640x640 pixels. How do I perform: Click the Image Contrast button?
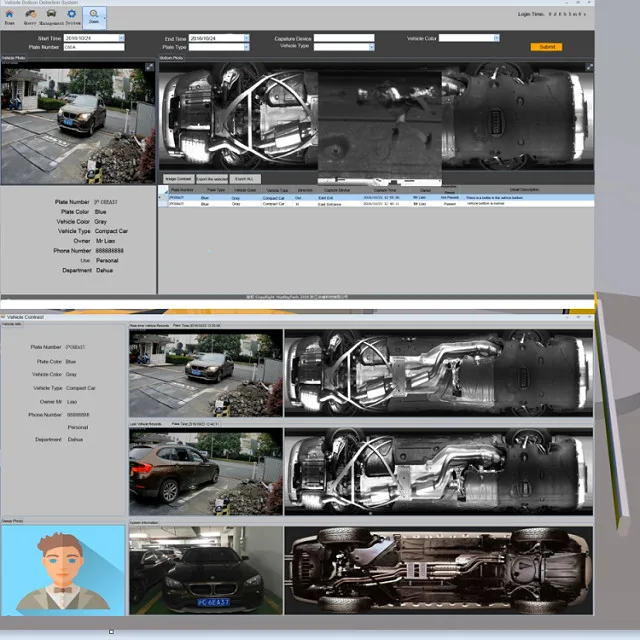click(x=178, y=179)
